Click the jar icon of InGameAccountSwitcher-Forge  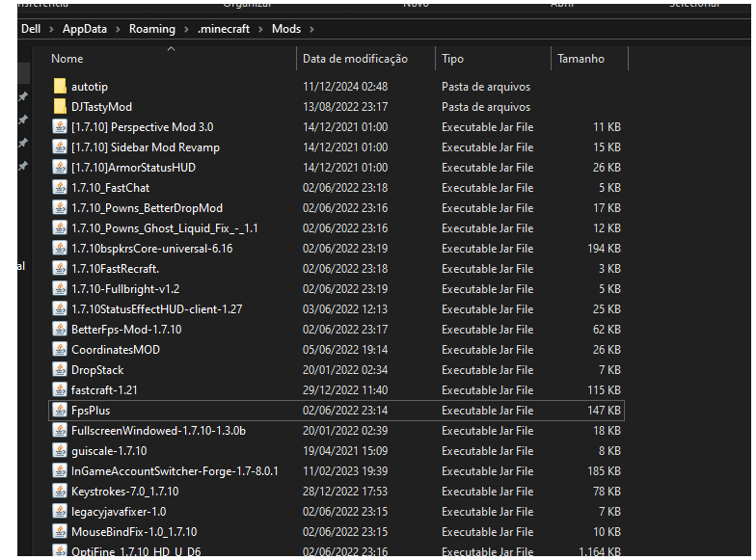point(60,470)
